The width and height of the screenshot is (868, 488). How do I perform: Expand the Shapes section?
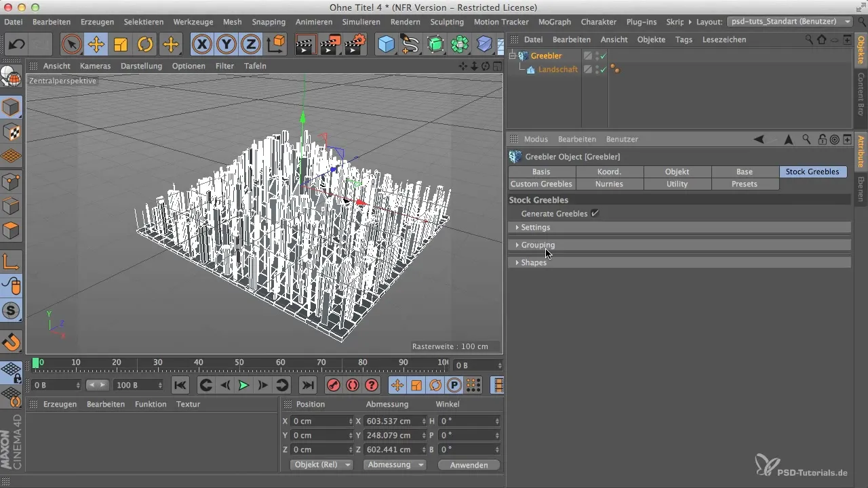(679, 262)
